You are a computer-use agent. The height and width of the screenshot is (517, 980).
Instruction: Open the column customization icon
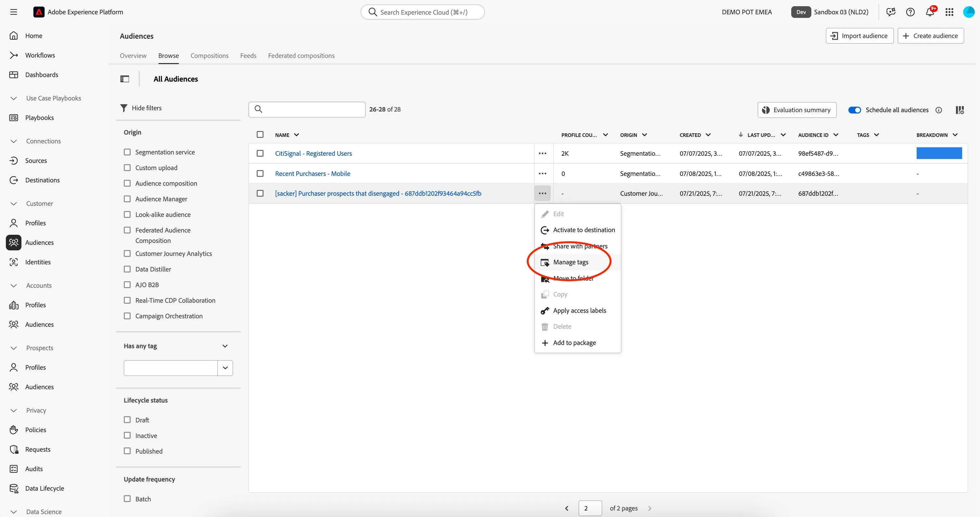coord(960,110)
